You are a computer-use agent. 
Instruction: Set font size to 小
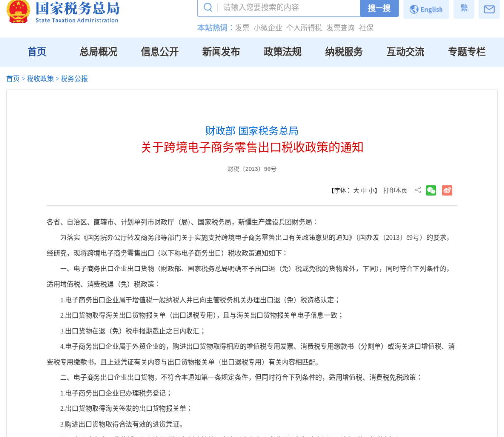[371, 191]
